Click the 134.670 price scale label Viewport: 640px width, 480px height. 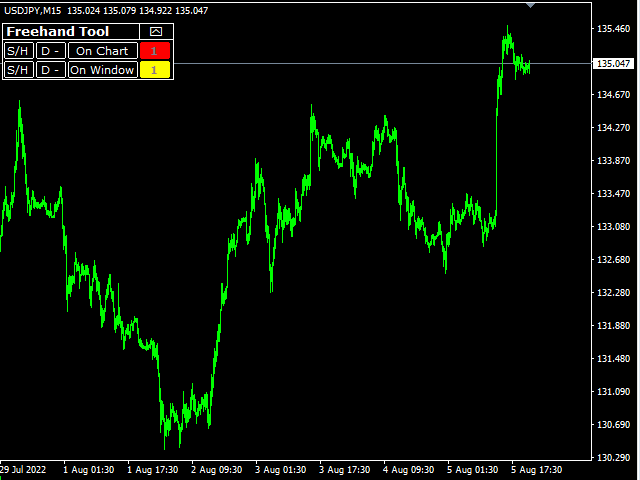[613, 95]
